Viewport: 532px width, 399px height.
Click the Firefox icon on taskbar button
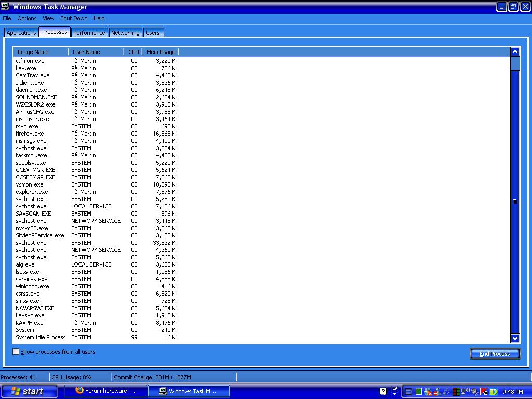point(79,390)
